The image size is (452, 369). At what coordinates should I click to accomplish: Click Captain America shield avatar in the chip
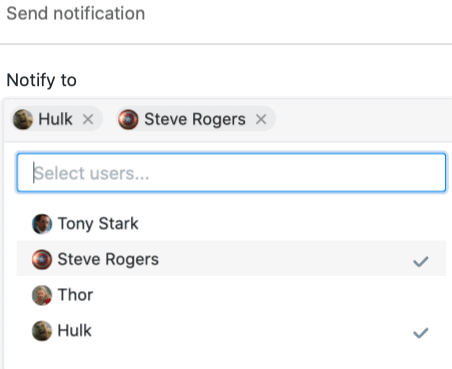[128, 119]
